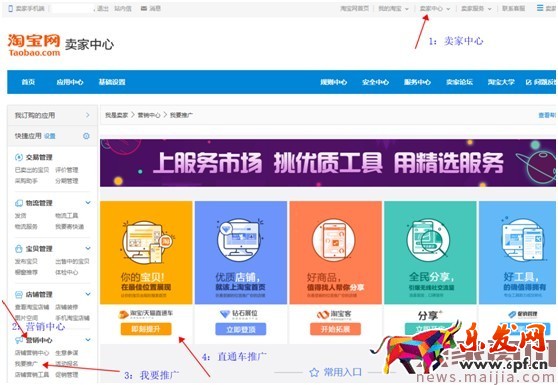The height and width of the screenshot is (385, 558).
Task: Click the 营销中心 megaphone icon
Action: 19,340
